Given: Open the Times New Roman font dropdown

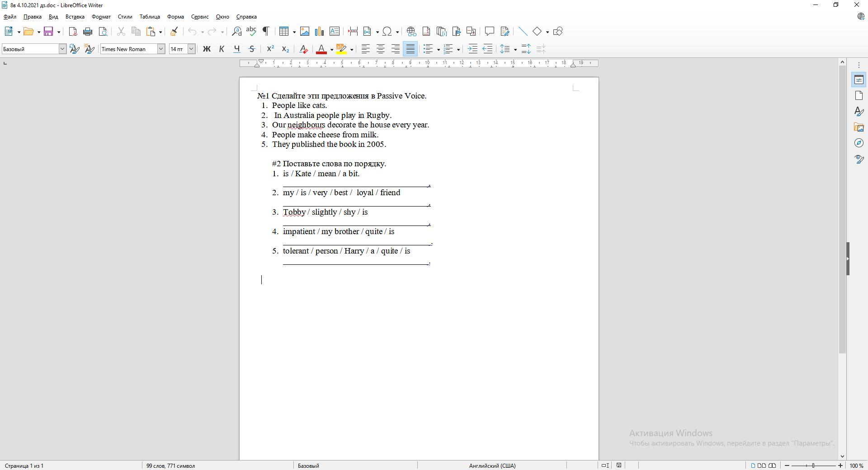Looking at the screenshot, I should [x=160, y=49].
